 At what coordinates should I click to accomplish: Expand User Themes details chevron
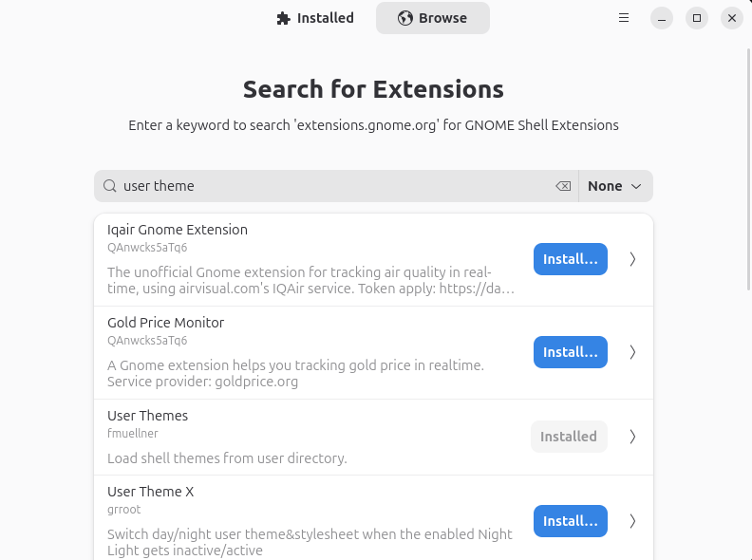pos(632,437)
